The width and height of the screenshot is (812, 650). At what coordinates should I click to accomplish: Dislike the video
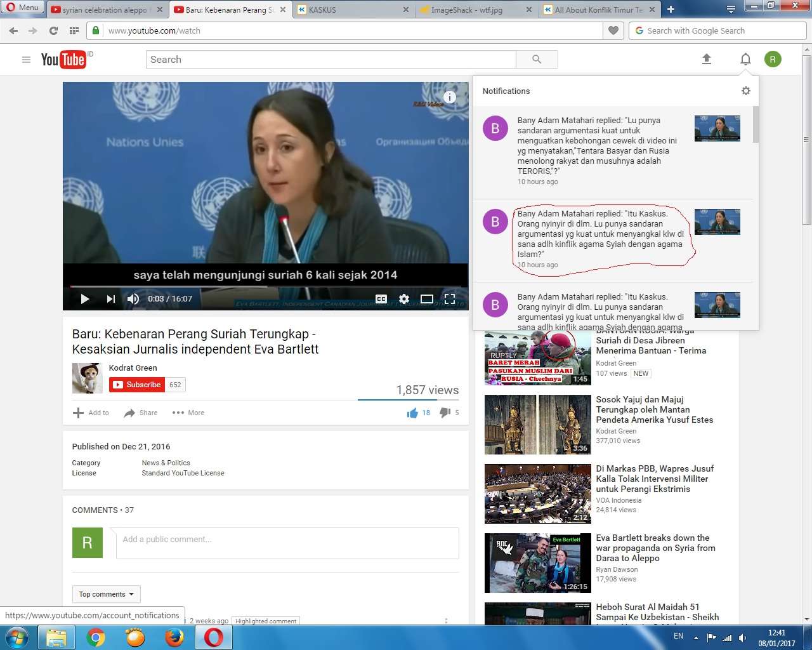click(x=449, y=413)
